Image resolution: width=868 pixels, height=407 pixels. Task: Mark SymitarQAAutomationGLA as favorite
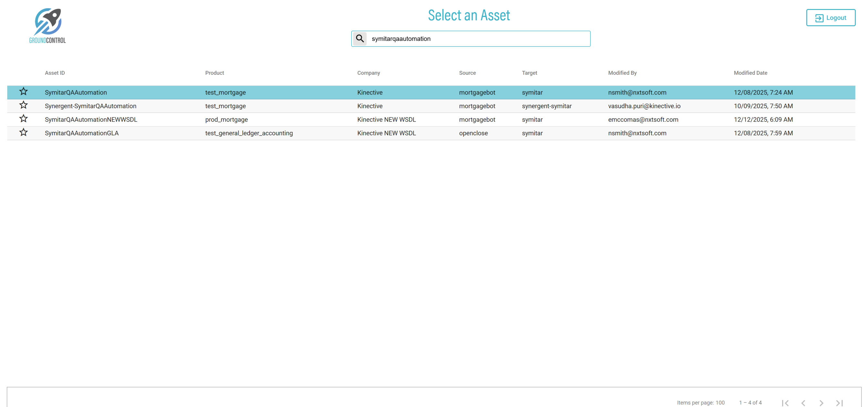[23, 132]
